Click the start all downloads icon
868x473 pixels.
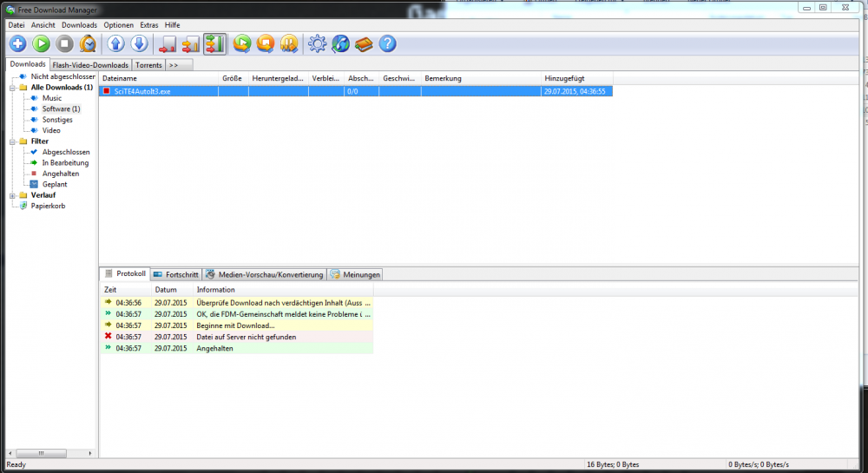click(x=242, y=43)
